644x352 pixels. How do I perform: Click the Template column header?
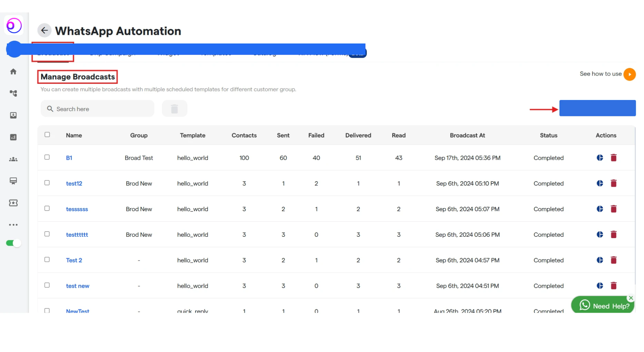click(x=193, y=135)
